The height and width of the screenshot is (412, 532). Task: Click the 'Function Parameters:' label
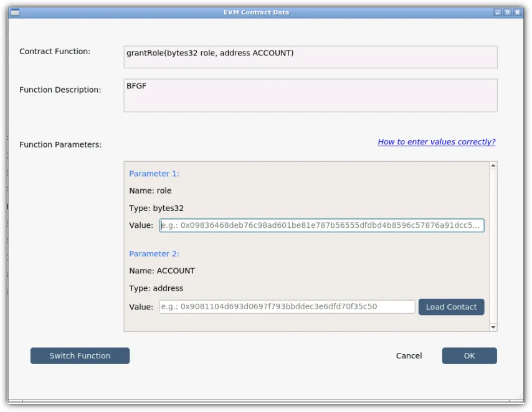[x=60, y=144]
